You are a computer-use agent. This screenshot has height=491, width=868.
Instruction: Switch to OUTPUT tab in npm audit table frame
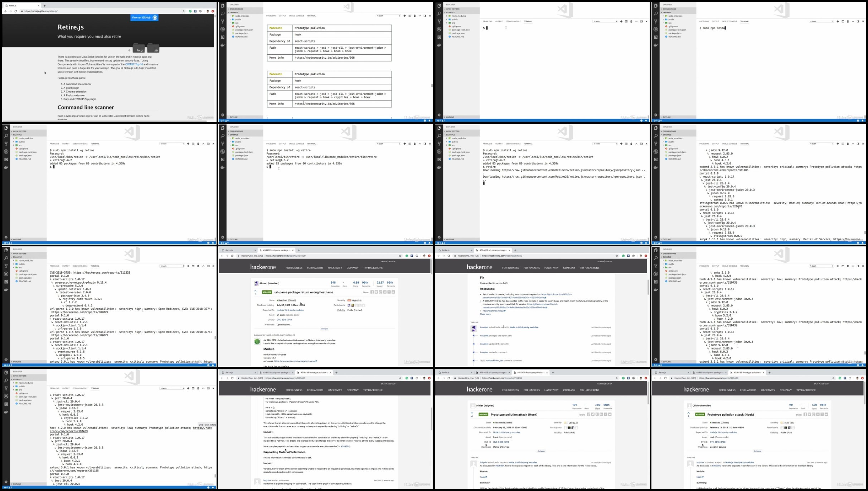(282, 16)
